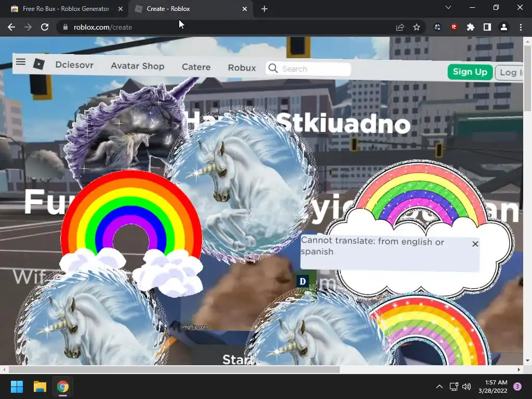Select the Create - Roblox tab
This screenshot has height=399, width=532.
[190, 9]
